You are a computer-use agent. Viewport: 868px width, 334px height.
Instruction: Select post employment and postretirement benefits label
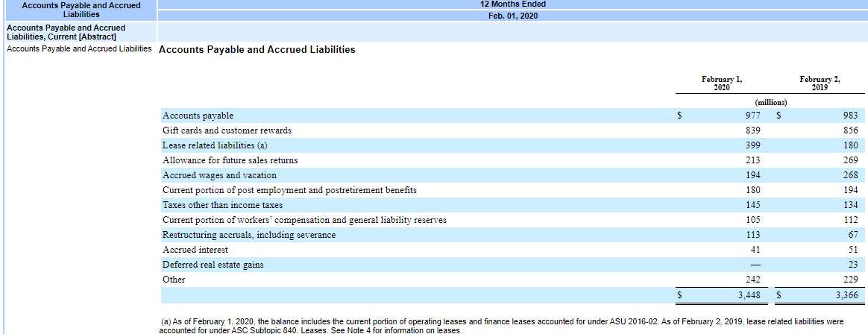click(x=289, y=191)
